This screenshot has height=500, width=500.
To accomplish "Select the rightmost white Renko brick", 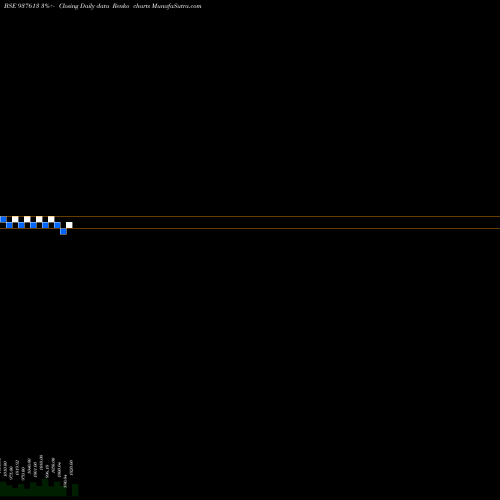I will tap(69, 225).
